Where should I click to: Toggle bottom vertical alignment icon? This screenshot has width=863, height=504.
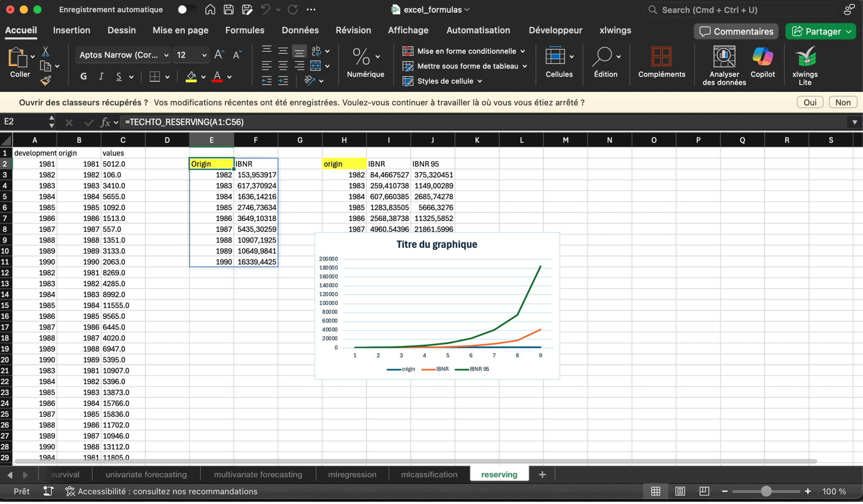[299, 51]
